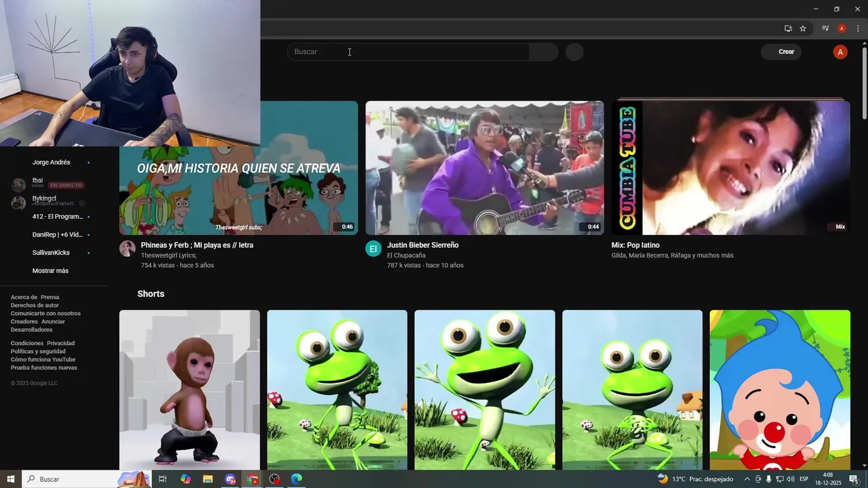Screen dimensions: 868x488
Task: Click the round voice search button
Action: click(574, 52)
